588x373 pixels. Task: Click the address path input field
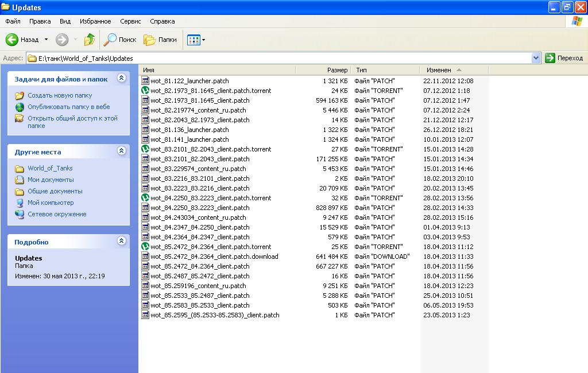[x=281, y=58]
